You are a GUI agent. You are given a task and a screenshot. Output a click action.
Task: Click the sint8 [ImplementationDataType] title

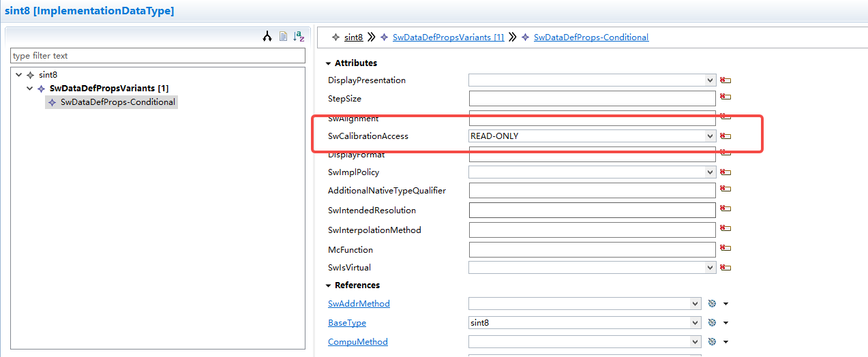click(89, 11)
